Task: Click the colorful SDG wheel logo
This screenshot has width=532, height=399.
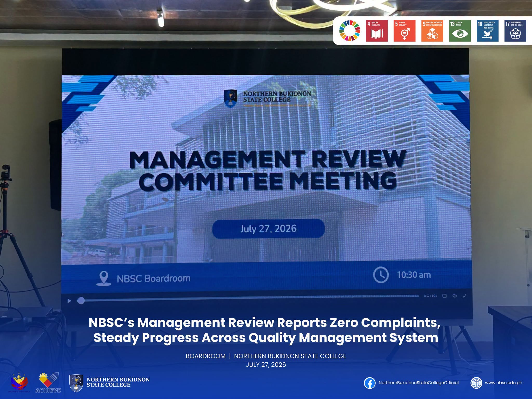Action: tap(350, 31)
